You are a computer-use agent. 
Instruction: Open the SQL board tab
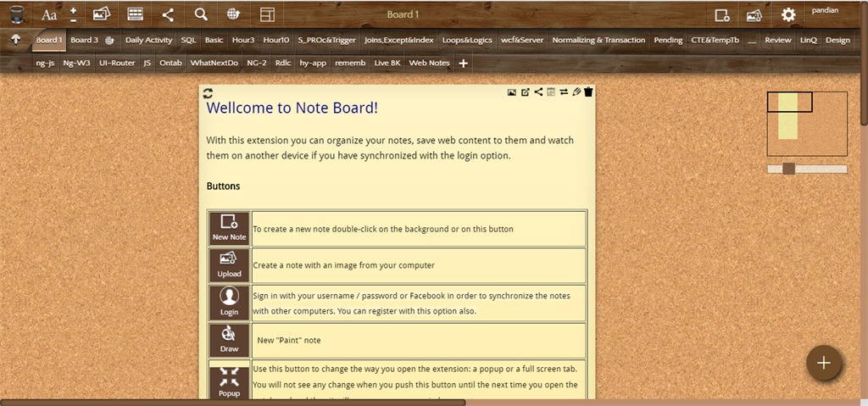188,40
